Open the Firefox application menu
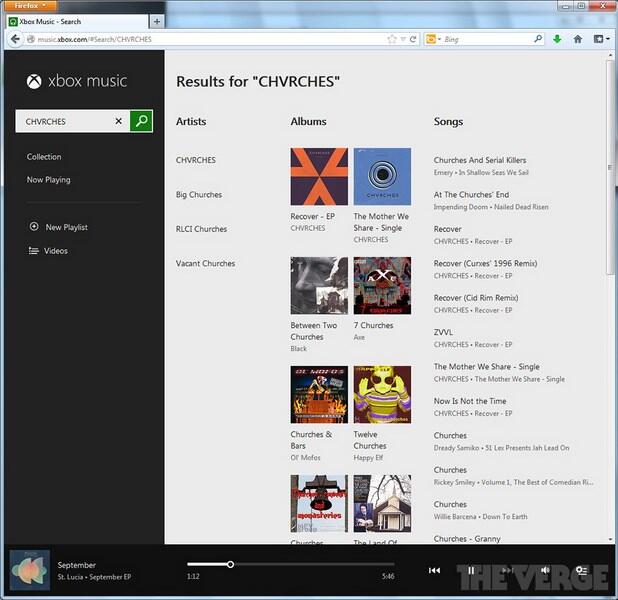 (x=31, y=6)
